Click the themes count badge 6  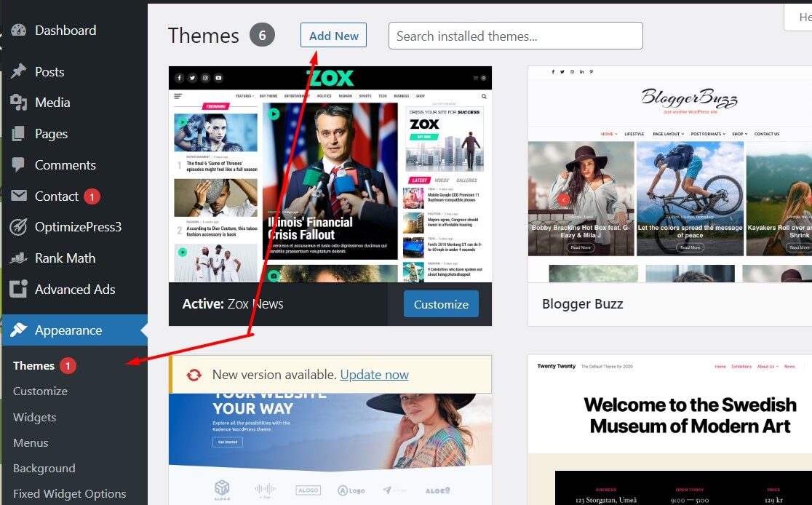262,35
